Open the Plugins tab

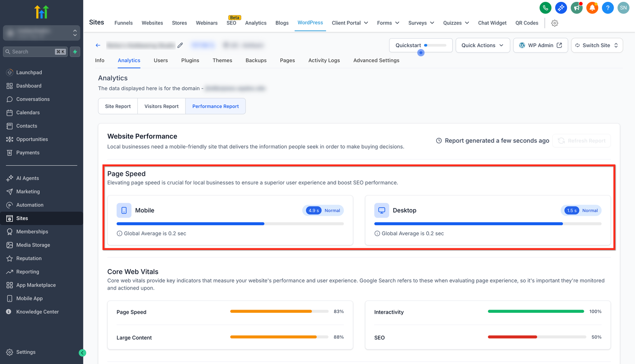pyautogui.click(x=190, y=60)
